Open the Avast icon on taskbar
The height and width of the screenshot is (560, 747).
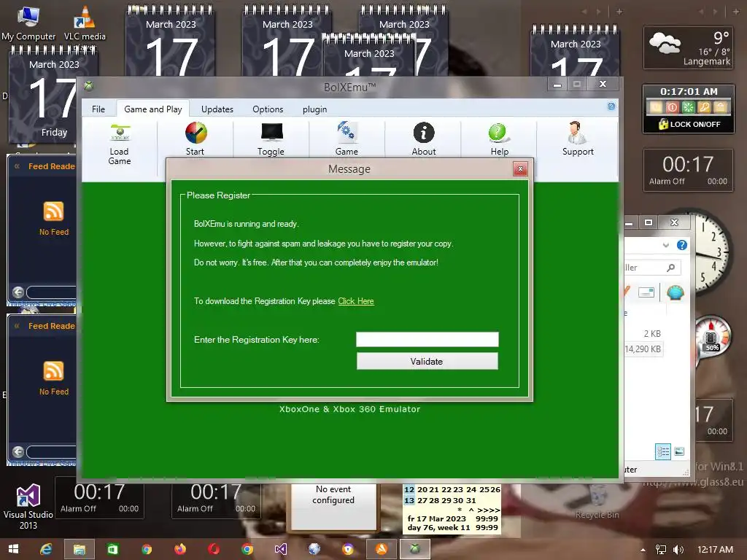coord(382,549)
